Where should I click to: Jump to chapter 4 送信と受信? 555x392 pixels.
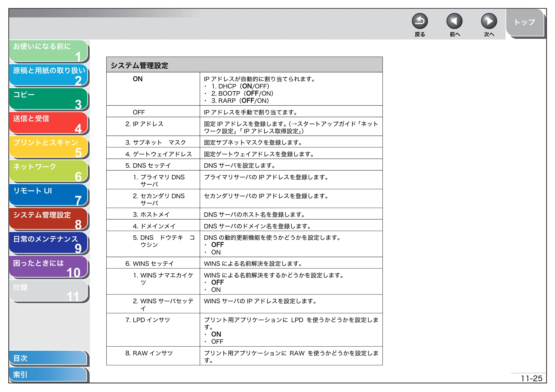pyautogui.click(x=49, y=123)
